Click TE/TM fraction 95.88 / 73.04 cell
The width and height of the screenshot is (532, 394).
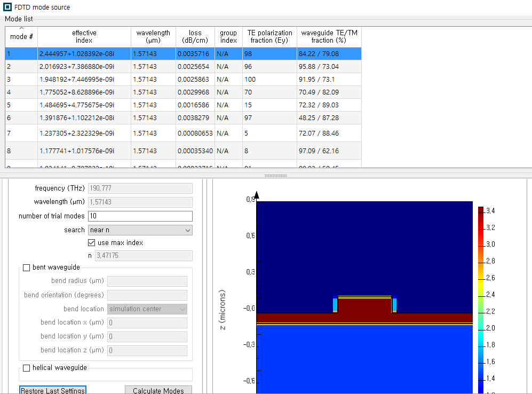pos(329,67)
